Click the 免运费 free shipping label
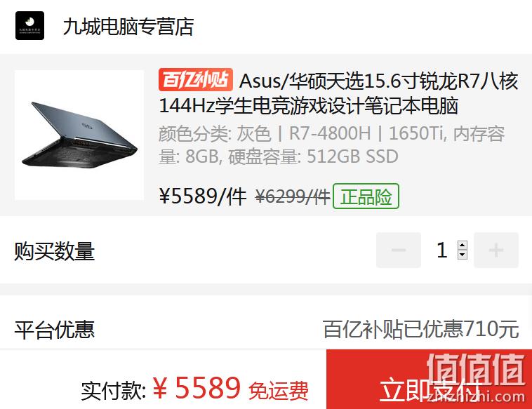This screenshot has width=532, height=409. [x=279, y=391]
